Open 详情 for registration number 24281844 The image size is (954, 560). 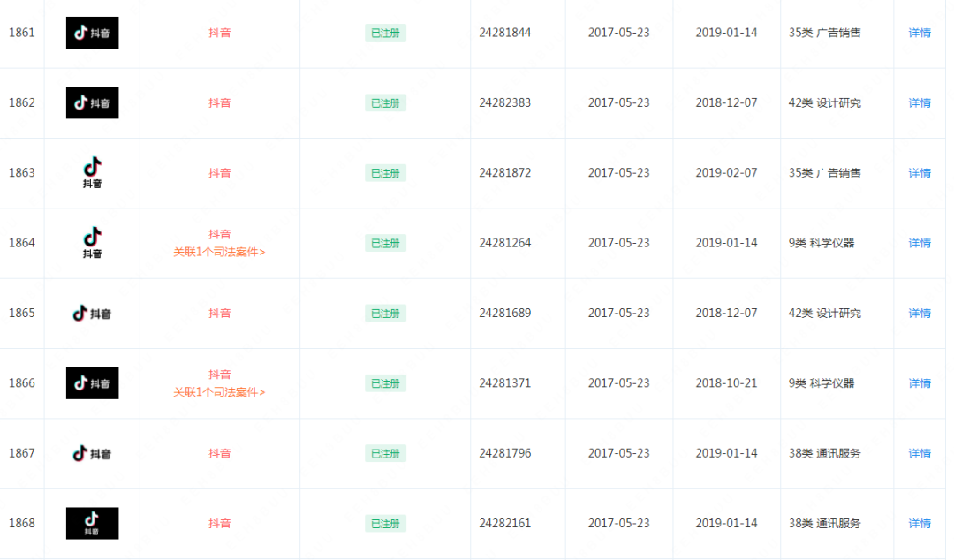click(920, 33)
